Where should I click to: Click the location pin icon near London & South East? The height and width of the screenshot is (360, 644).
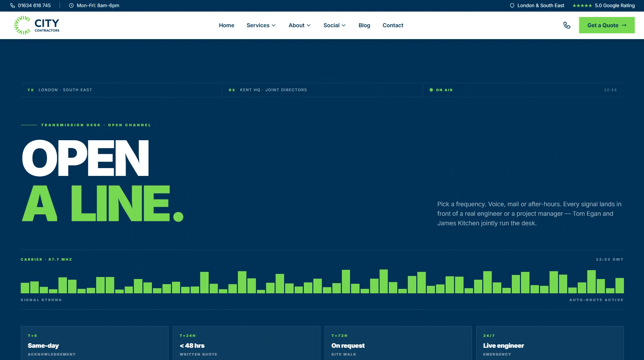pos(512,5)
